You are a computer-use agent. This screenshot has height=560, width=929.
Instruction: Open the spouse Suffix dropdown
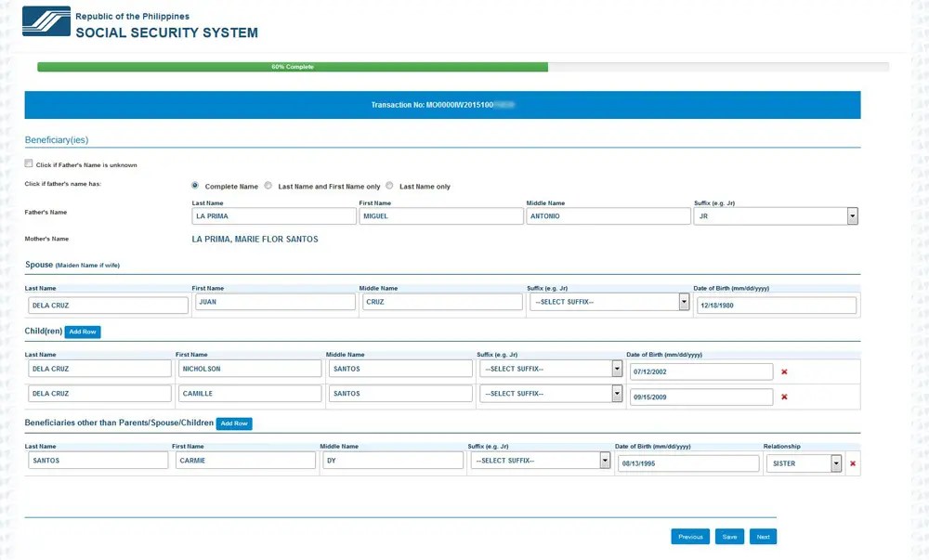pyautogui.click(x=609, y=302)
